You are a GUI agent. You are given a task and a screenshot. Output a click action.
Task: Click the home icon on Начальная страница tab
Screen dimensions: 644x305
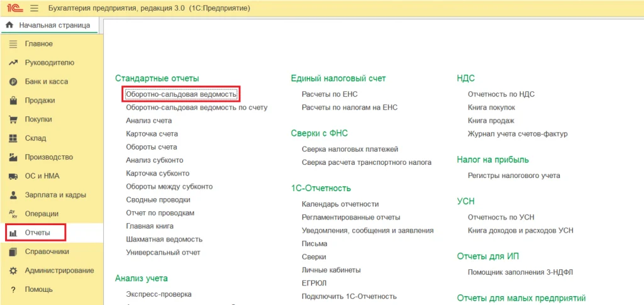click(9, 25)
